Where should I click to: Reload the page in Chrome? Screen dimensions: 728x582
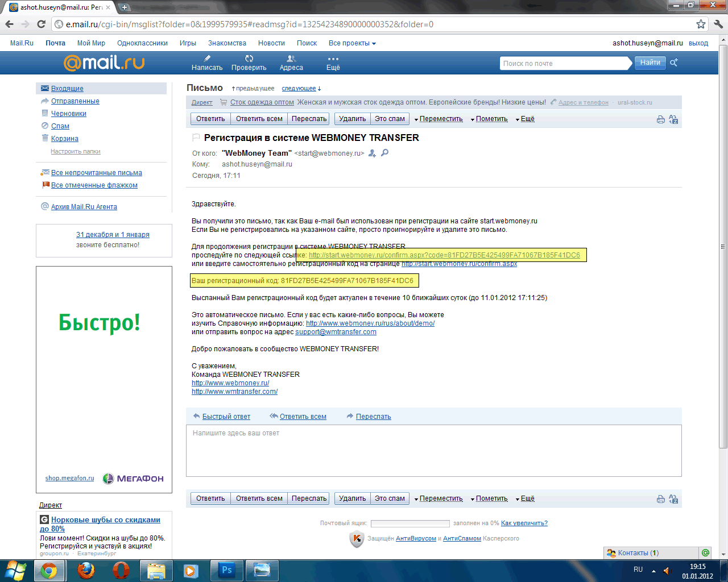(x=41, y=24)
